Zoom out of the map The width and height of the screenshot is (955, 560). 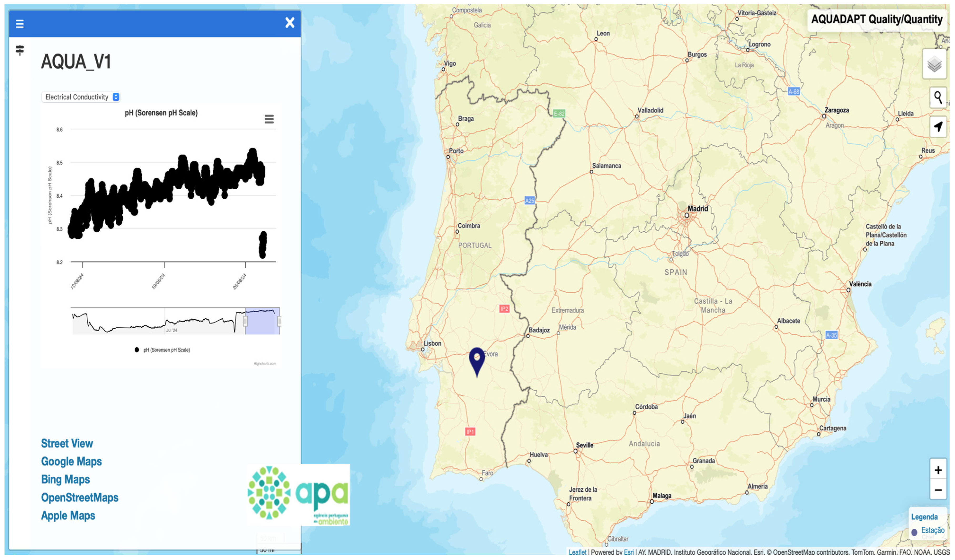point(938,490)
